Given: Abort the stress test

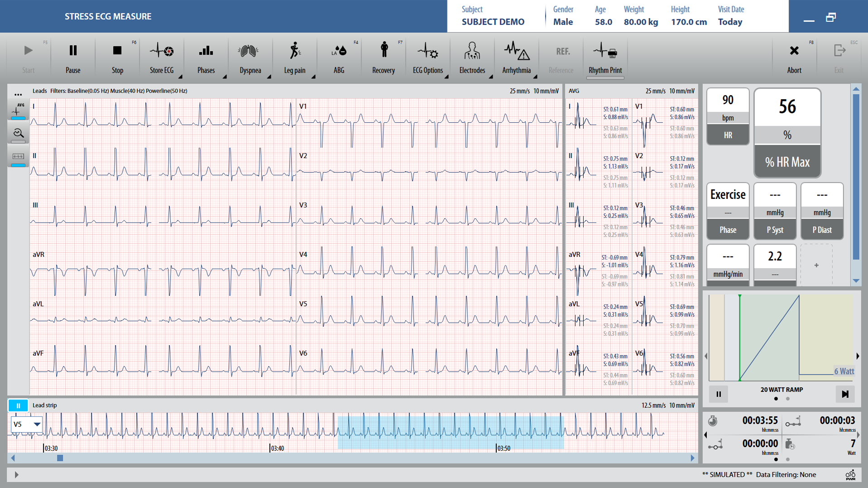Looking at the screenshot, I should click(794, 58).
